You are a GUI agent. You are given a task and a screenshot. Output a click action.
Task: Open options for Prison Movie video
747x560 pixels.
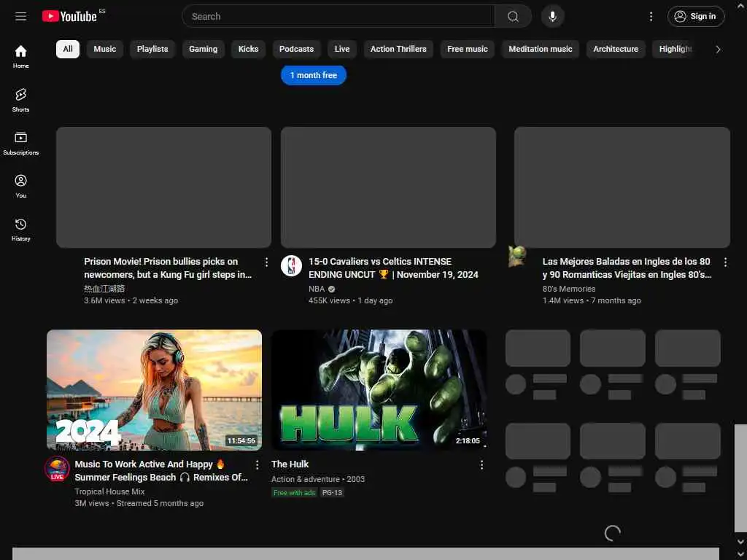[266, 262]
